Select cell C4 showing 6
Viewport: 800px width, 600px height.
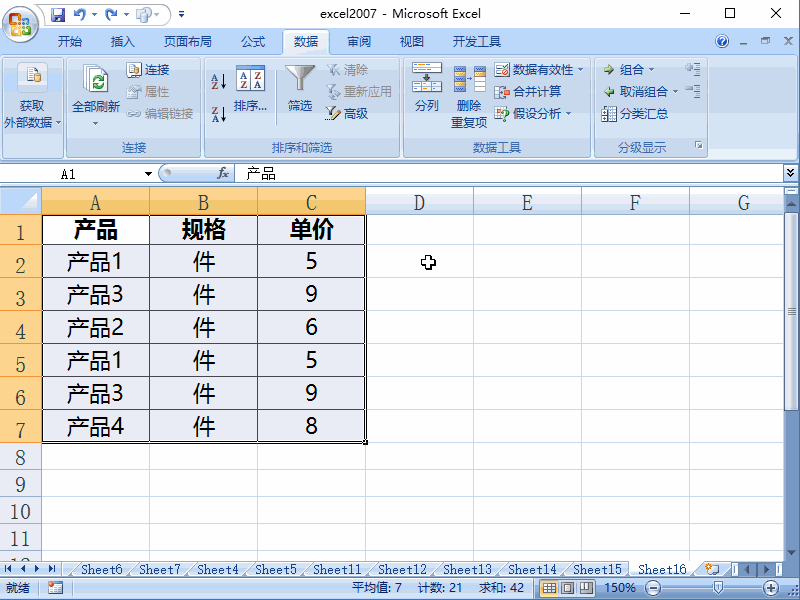tap(311, 327)
